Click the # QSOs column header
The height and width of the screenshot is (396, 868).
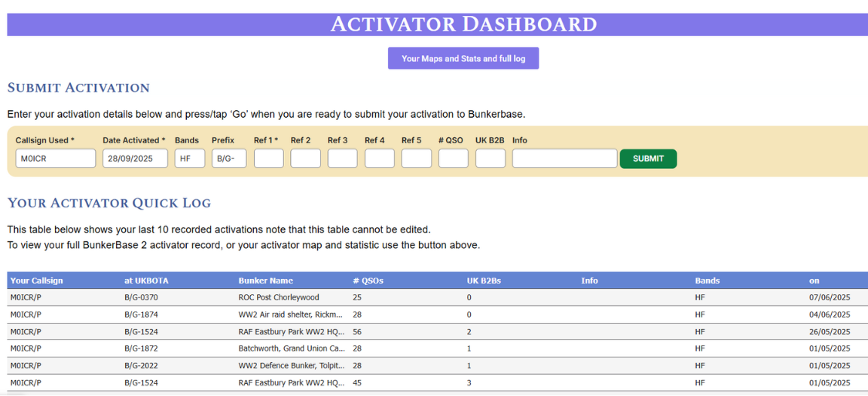tap(368, 281)
